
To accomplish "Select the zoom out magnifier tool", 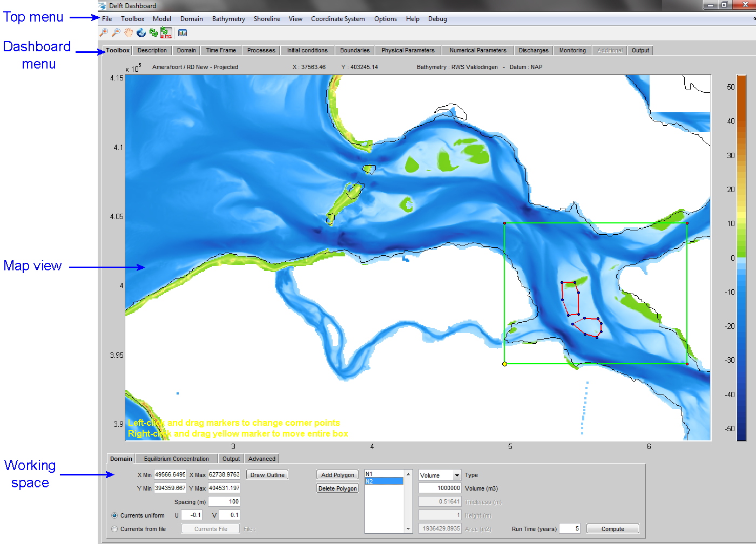I will click(x=116, y=33).
